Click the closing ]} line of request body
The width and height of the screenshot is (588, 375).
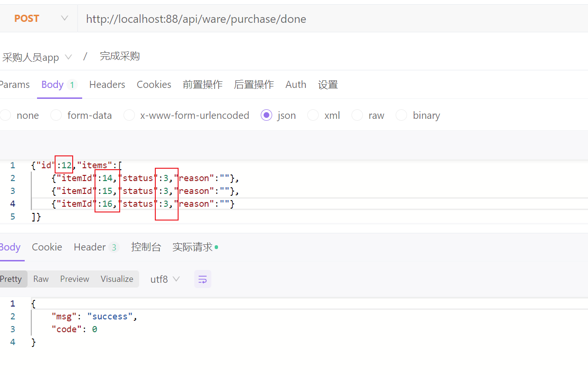(36, 217)
